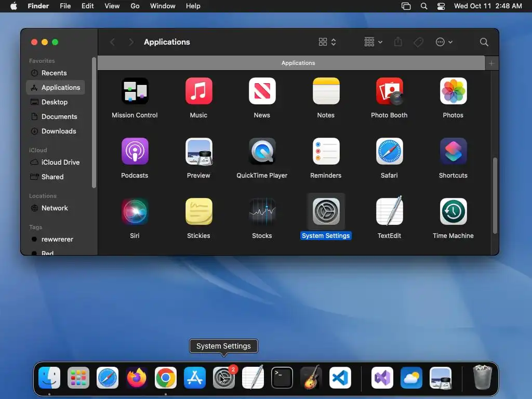This screenshot has height=399, width=532.
Task: Launch Safari from the Dock
Action: click(108, 378)
